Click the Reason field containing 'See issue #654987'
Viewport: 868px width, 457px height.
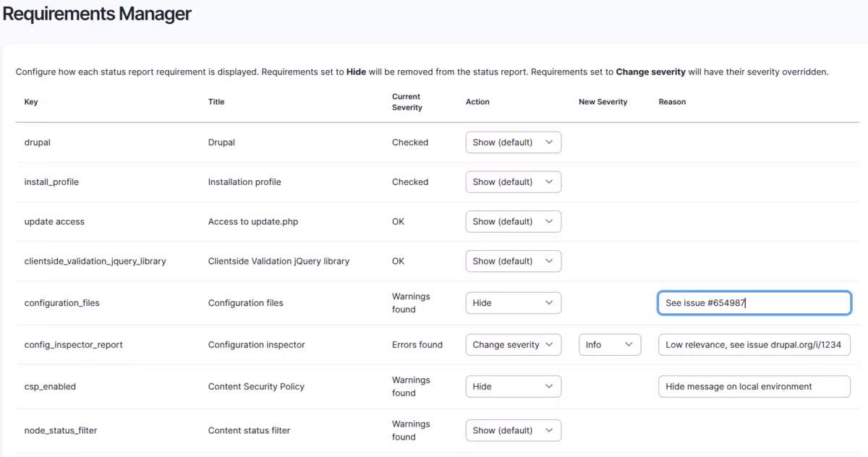(x=754, y=302)
